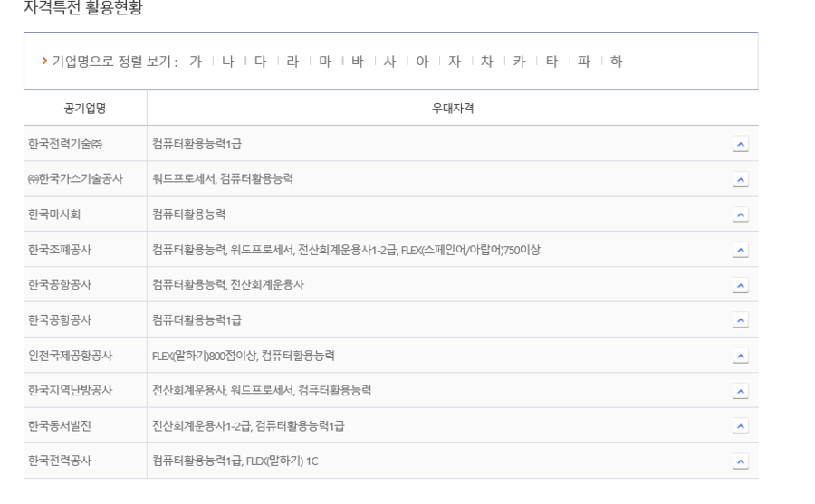
Task: Select the 다 sort filter
Action: coord(260,62)
